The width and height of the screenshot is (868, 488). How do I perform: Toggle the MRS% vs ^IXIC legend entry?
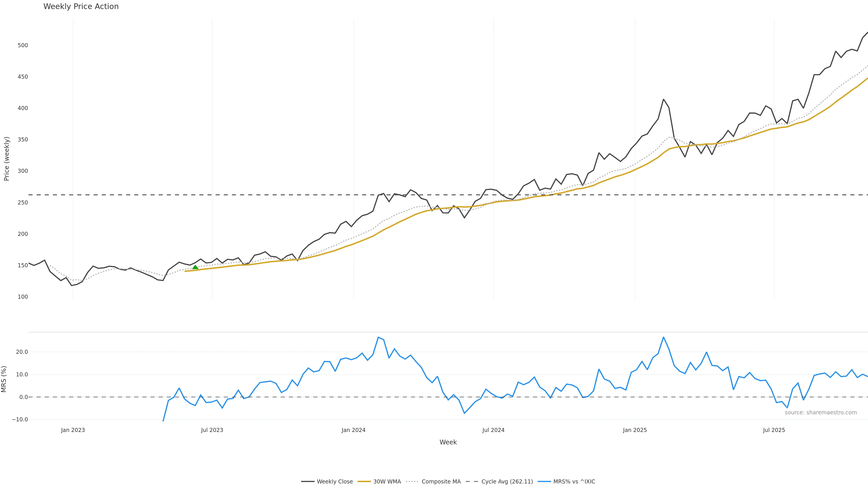coord(574,482)
